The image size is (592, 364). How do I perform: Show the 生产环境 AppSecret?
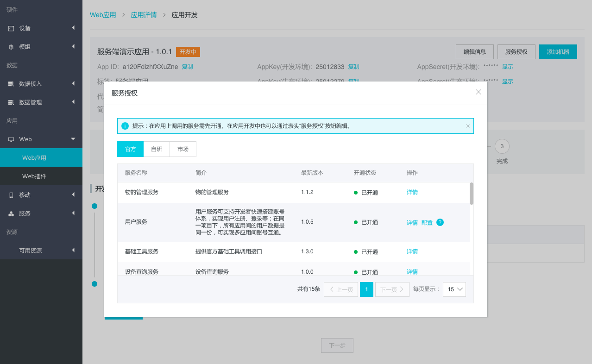[x=508, y=82]
